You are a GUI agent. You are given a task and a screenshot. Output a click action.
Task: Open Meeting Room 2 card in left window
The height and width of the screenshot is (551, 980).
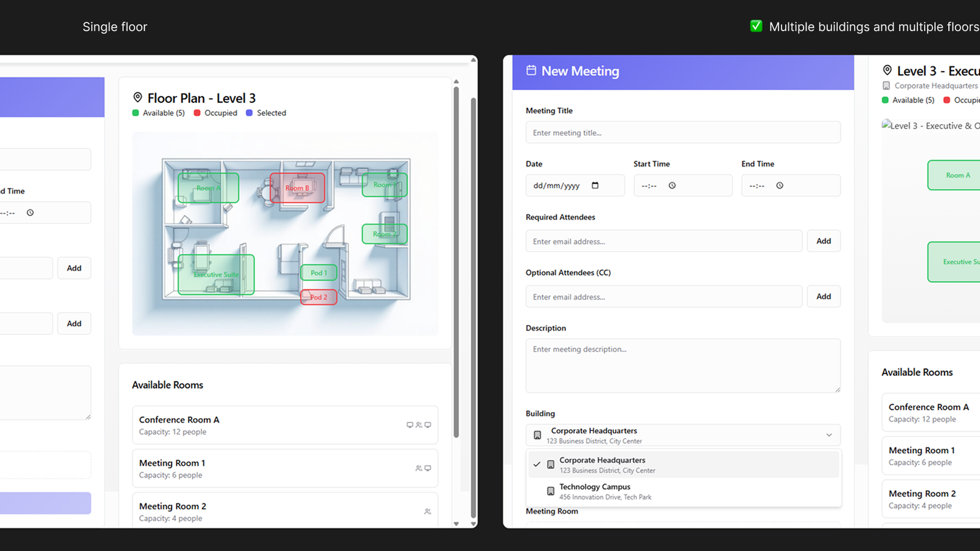click(285, 510)
